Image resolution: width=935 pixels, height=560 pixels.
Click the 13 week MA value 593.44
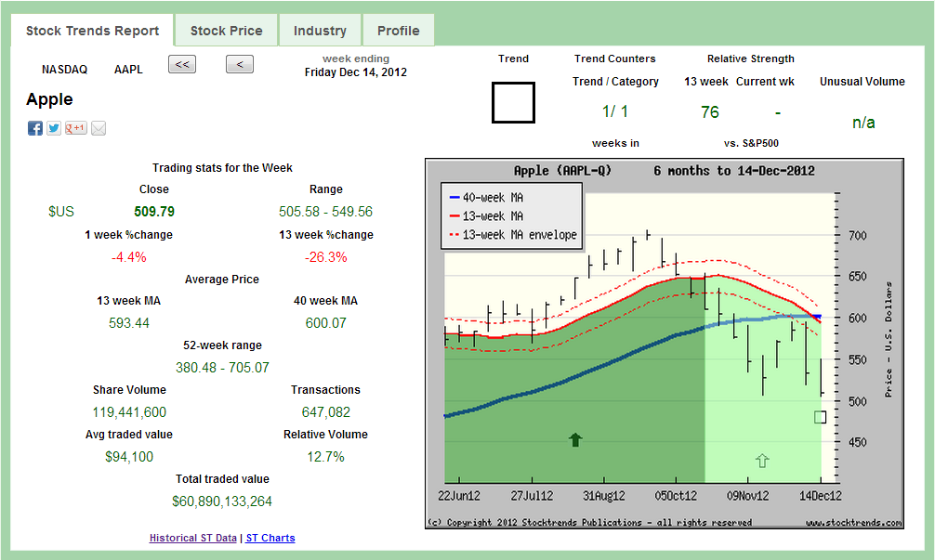pos(129,323)
